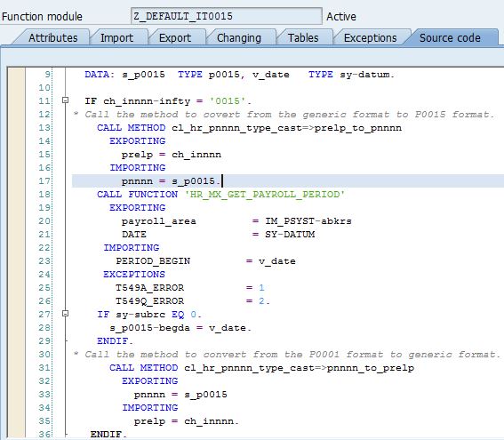Click the prelp_to_pnnnn method name

(358, 128)
